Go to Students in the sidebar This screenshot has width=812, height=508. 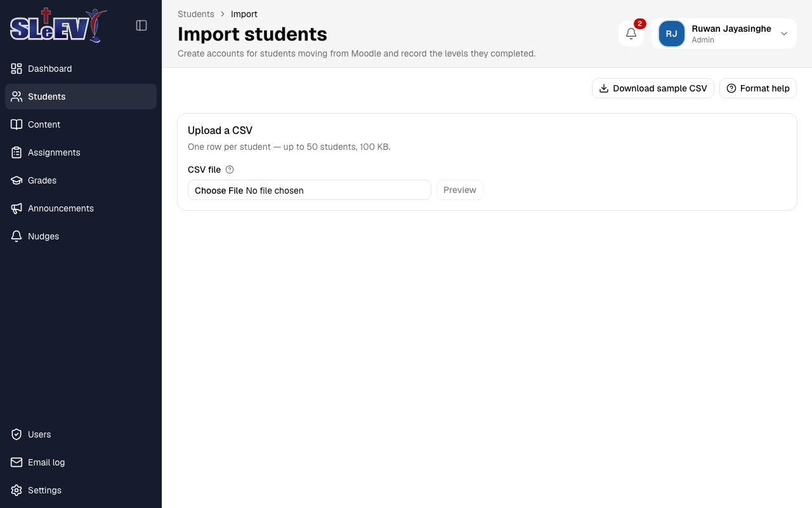[x=81, y=97]
